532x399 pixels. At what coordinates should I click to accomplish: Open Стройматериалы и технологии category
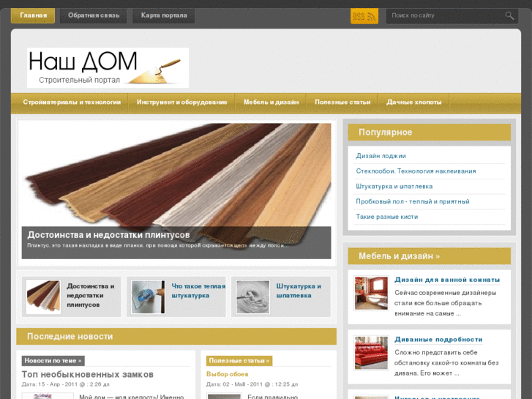[x=72, y=102]
